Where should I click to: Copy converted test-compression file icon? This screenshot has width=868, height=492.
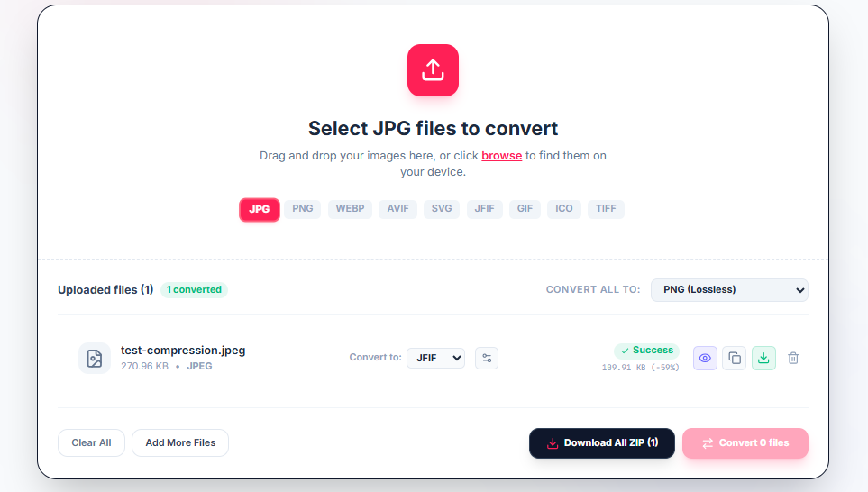click(734, 358)
